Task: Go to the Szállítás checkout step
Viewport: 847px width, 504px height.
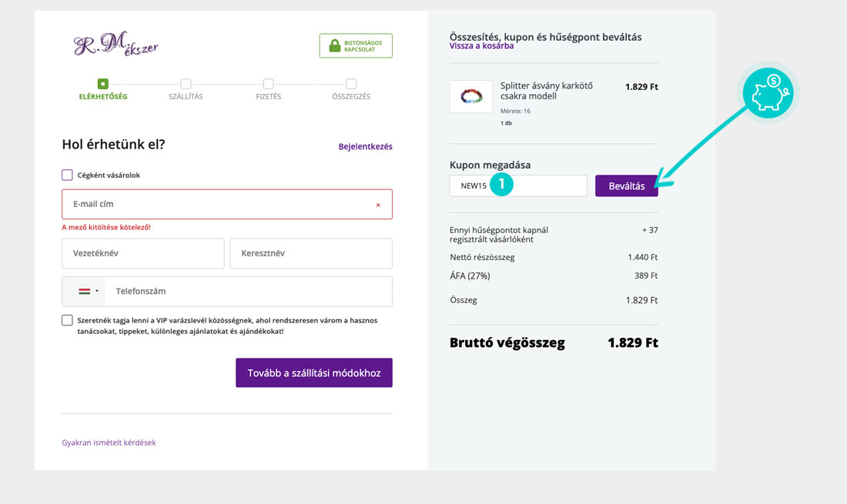Action: pos(186,89)
